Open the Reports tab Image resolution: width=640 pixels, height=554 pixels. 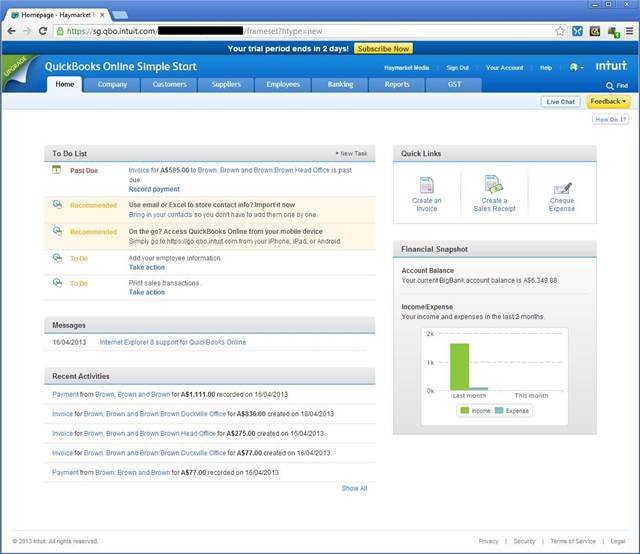tap(397, 85)
